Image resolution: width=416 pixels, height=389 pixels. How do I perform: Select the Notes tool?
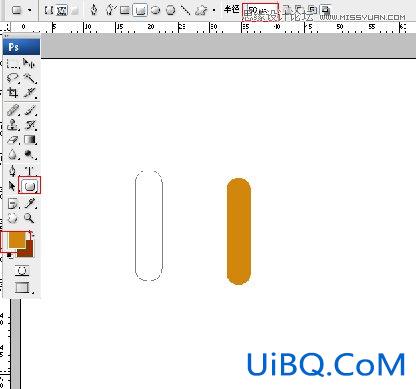tap(13, 203)
